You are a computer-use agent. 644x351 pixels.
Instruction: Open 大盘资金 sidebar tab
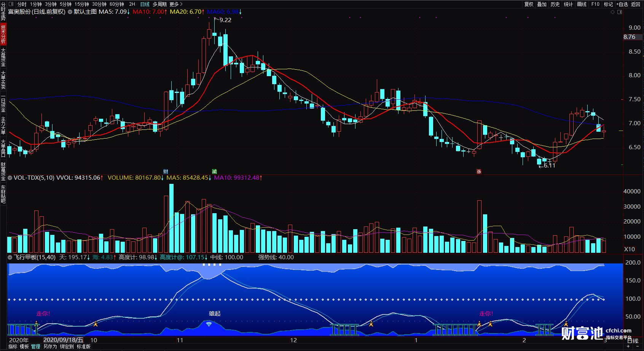tap(3, 57)
